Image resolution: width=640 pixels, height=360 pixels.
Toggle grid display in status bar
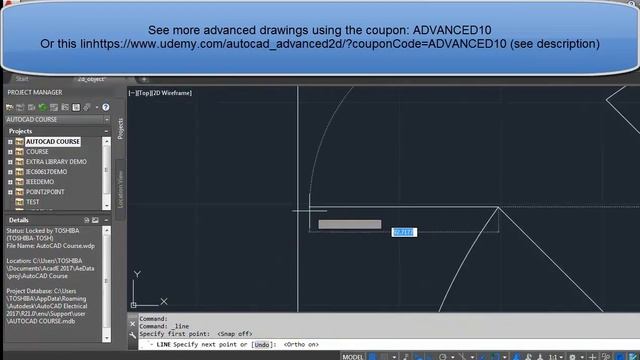pyautogui.click(x=373, y=357)
